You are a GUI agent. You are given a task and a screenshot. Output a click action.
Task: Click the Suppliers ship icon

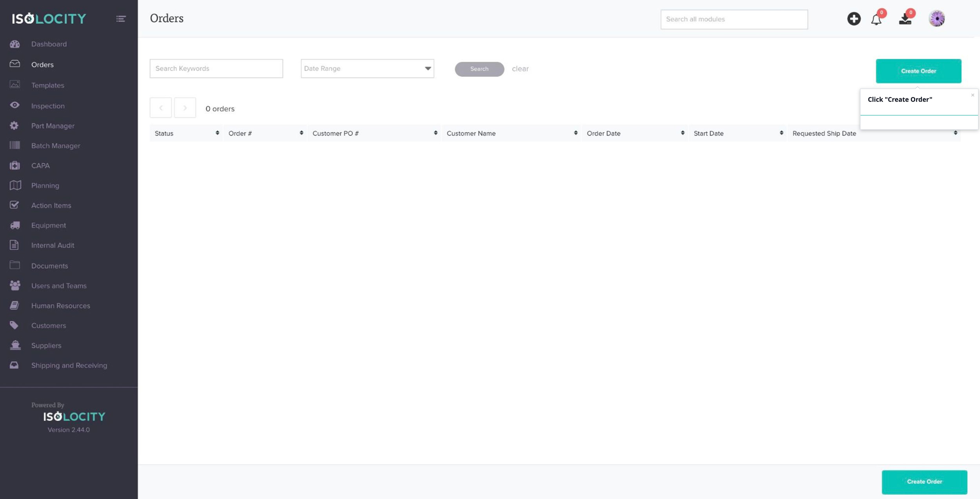pos(15,345)
